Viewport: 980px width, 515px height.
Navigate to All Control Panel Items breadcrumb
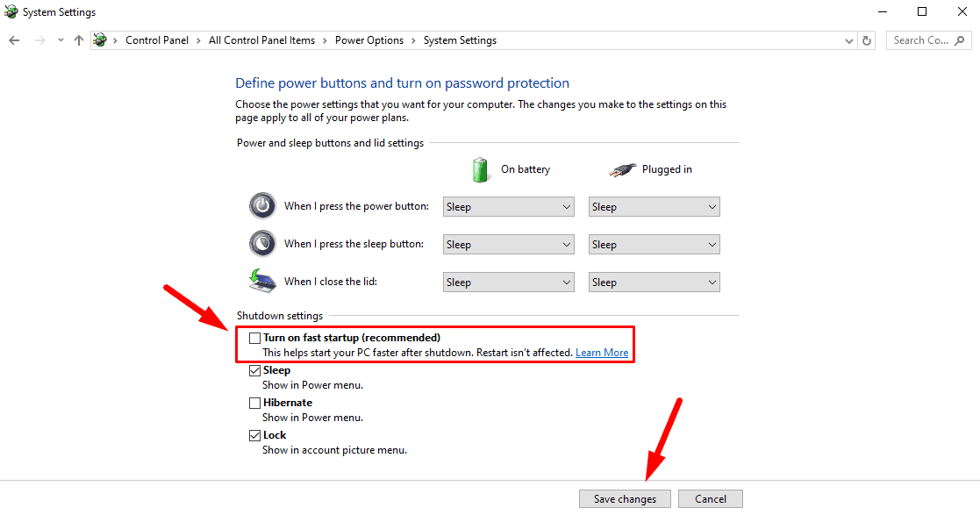(261, 40)
